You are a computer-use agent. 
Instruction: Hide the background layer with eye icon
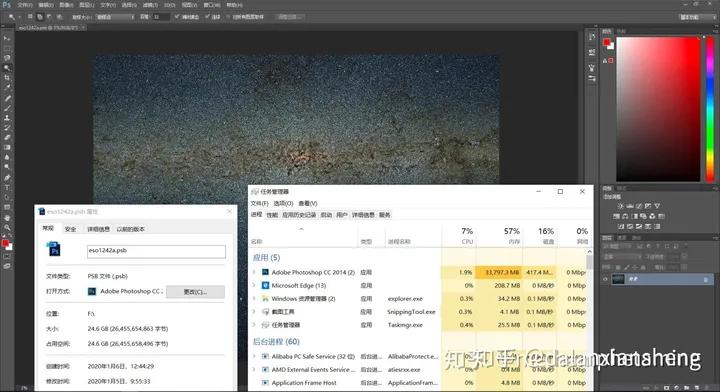[x=605, y=279]
